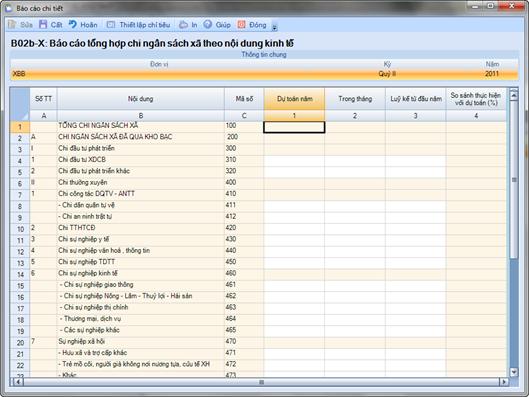Click the Chi đầu tư phát triển khác row
This screenshot has height=397, width=529.
pyautogui.click(x=94, y=171)
